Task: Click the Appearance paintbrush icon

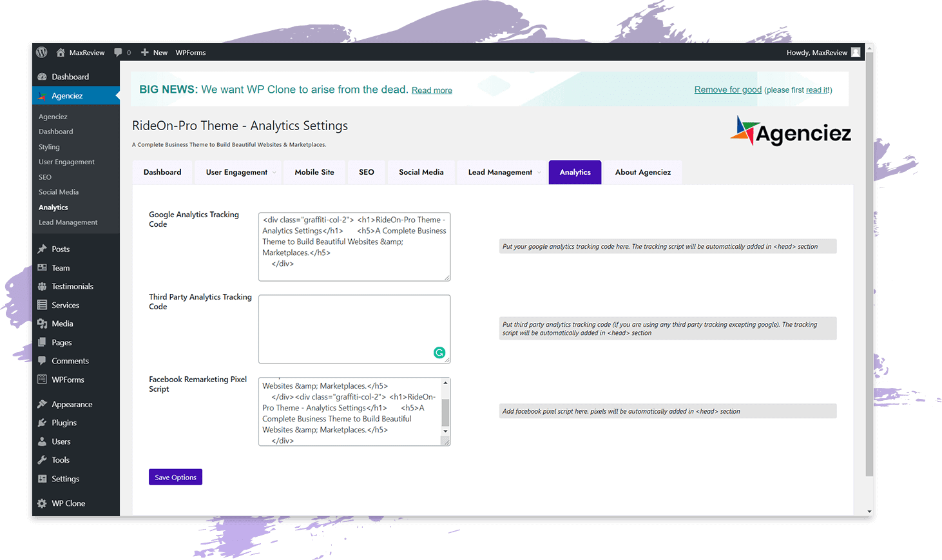Action: (43, 404)
